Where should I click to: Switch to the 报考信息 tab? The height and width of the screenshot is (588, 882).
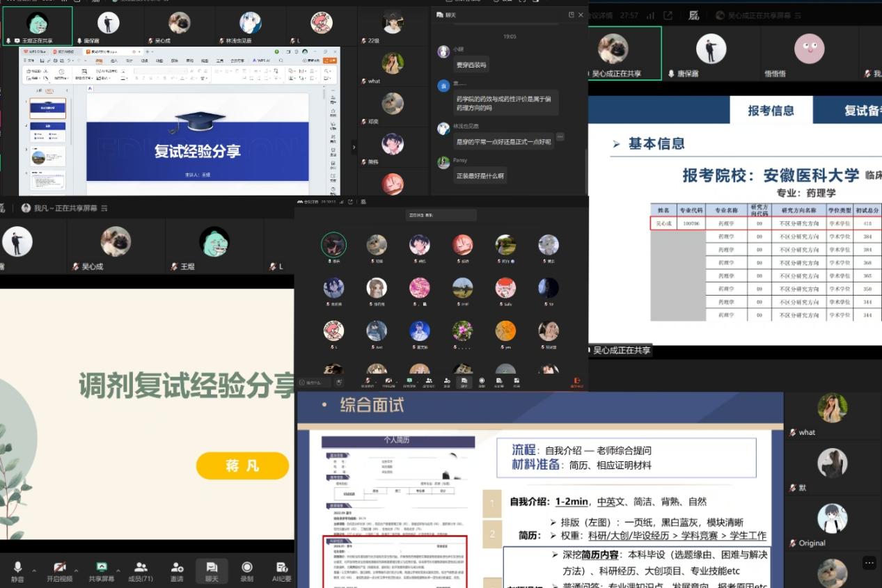click(771, 111)
